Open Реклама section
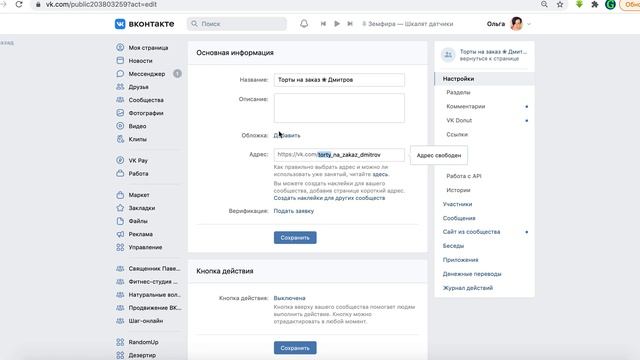This screenshot has width=640, height=360. point(135,234)
